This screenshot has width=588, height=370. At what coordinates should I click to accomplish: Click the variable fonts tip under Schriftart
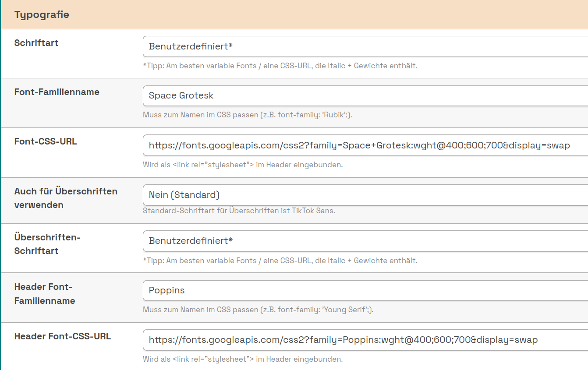click(280, 66)
